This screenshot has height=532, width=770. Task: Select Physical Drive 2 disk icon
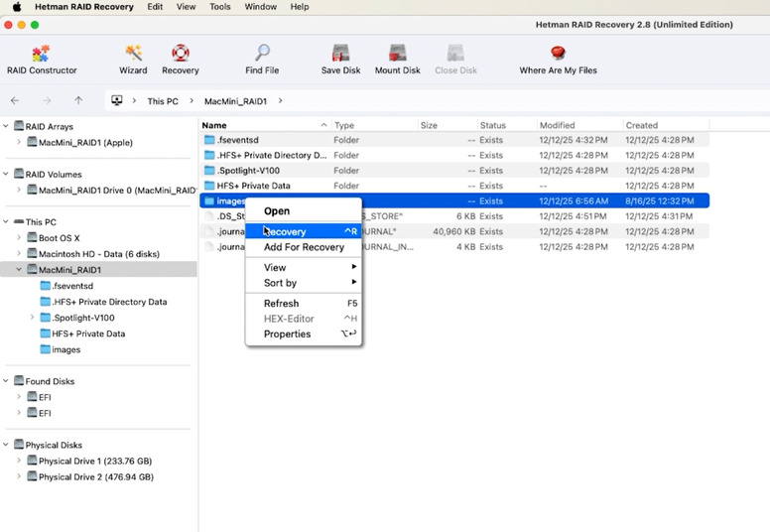point(32,476)
